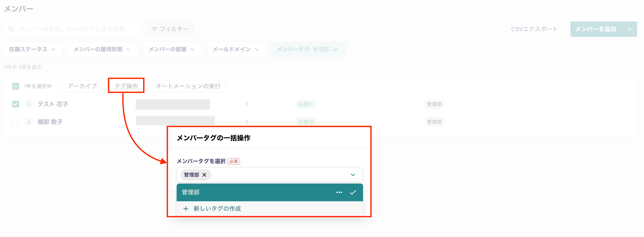Click the フィルター button
The height and width of the screenshot is (237, 644).
pyautogui.click(x=170, y=29)
